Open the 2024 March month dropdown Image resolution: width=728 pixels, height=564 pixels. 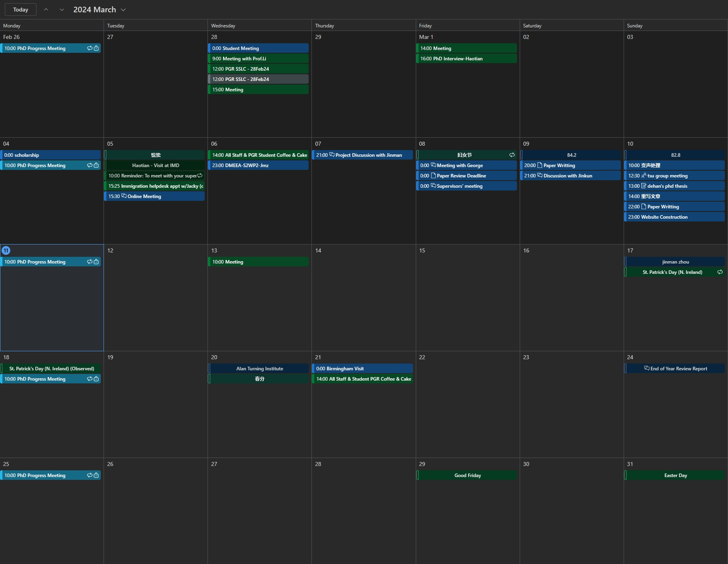pyautogui.click(x=123, y=9)
